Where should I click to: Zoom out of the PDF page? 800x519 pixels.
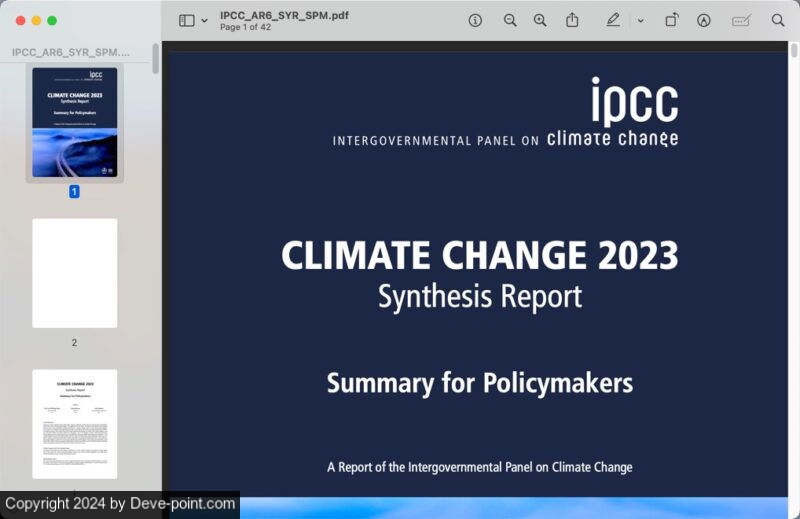click(x=510, y=20)
